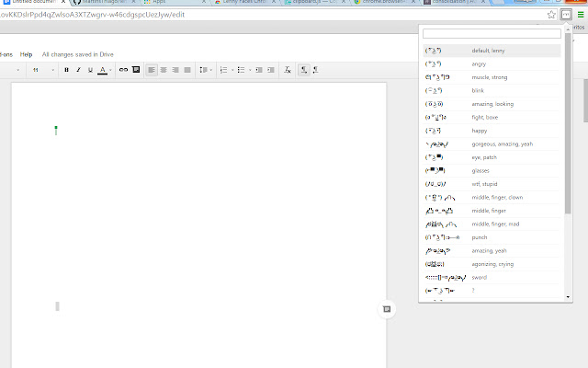The image size is (588, 368).
Task: Toggle underline formatting
Action: [90, 70]
